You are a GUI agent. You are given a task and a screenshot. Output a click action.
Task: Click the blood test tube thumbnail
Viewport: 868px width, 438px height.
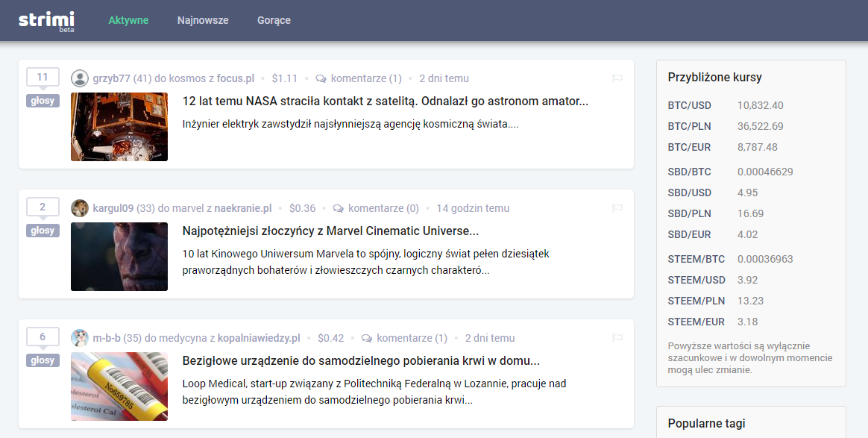point(119,387)
